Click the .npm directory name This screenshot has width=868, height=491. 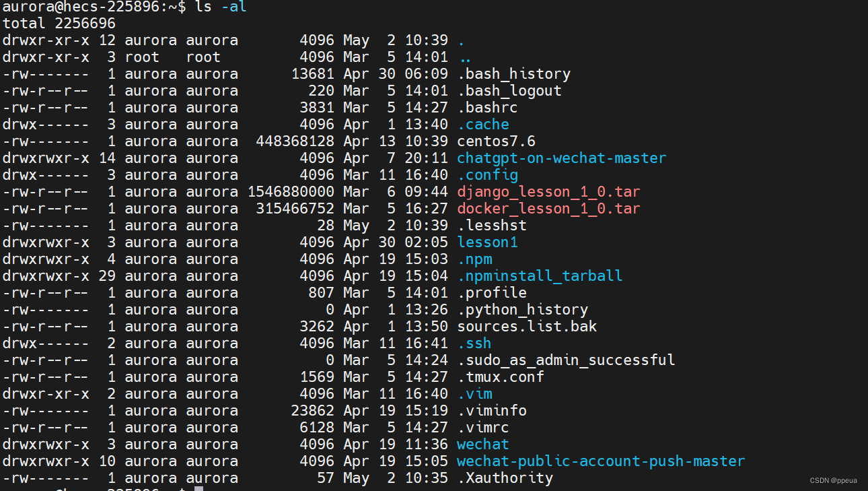tap(474, 259)
